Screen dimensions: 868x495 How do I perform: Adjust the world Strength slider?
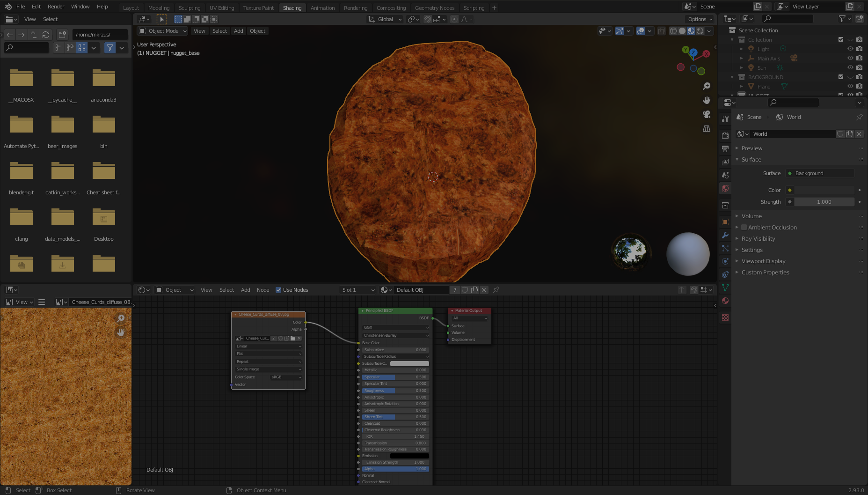tap(824, 202)
